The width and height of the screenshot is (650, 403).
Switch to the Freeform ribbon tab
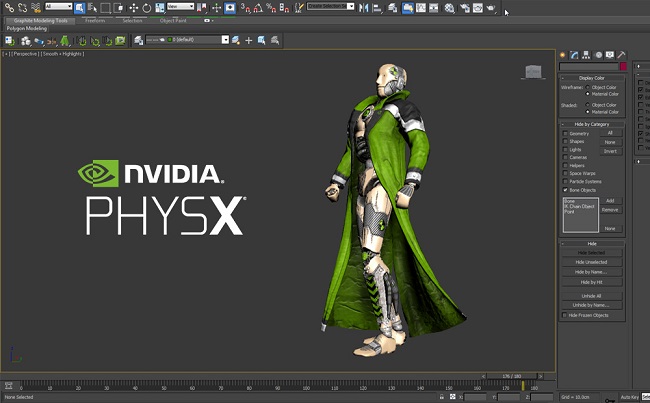coord(95,20)
